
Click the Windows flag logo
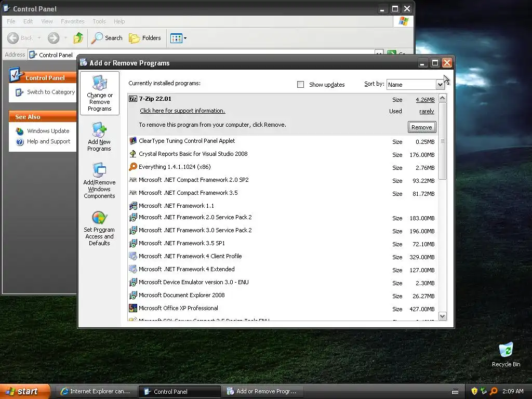(403, 21)
